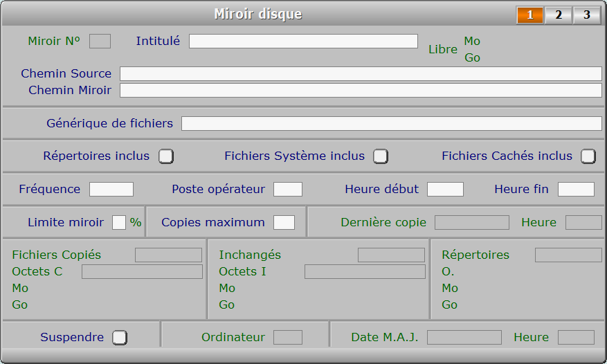
Task: Toggle Fichiers Système inclus checkbox
Action: (381, 156)
